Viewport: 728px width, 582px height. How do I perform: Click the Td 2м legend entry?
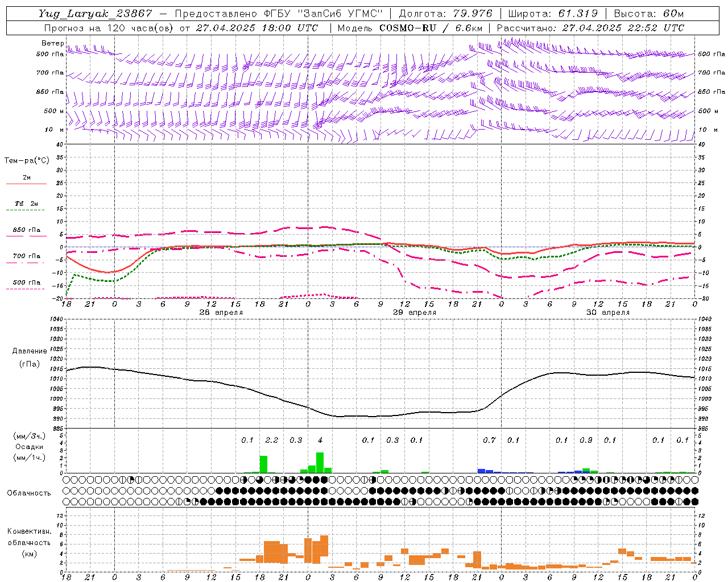pyautogui.click(x=26, y=203)
